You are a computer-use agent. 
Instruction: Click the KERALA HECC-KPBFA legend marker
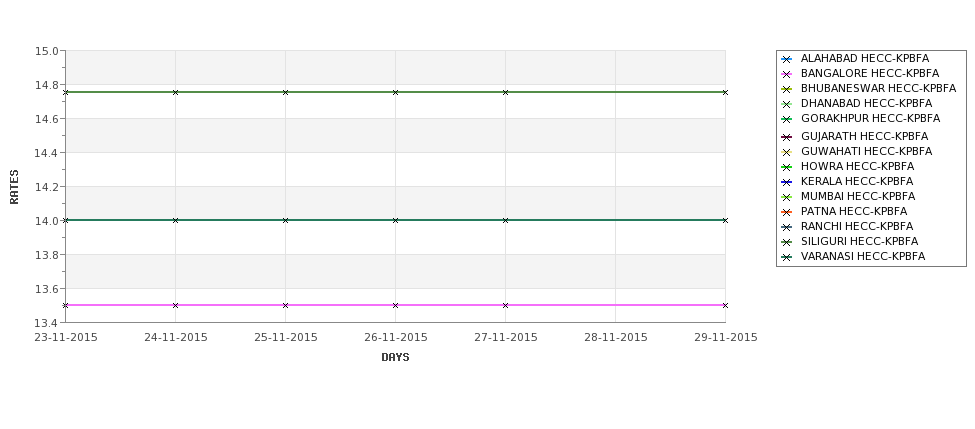(787, 182)
